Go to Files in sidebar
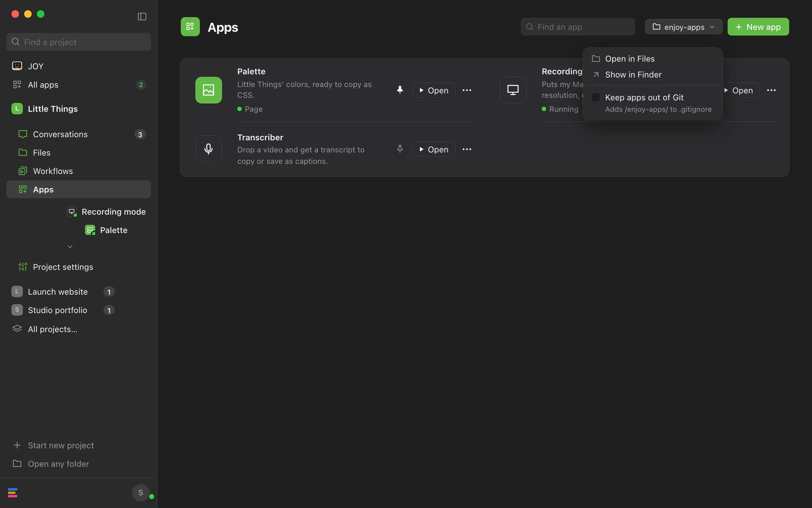The width and height of the screenshot is (812, 508). (x=79, y=152)
